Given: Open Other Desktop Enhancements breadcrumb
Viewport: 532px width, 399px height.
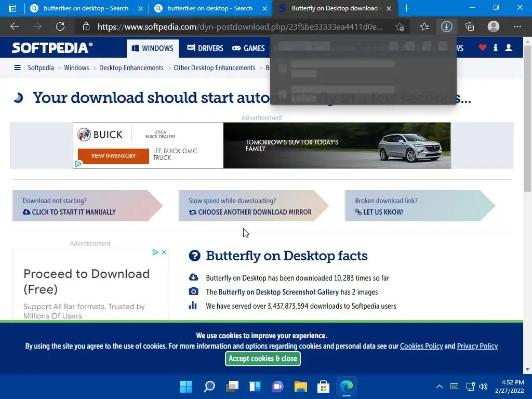Looking at the screenshot, I should pyautogui.click(x=215, y=68).
